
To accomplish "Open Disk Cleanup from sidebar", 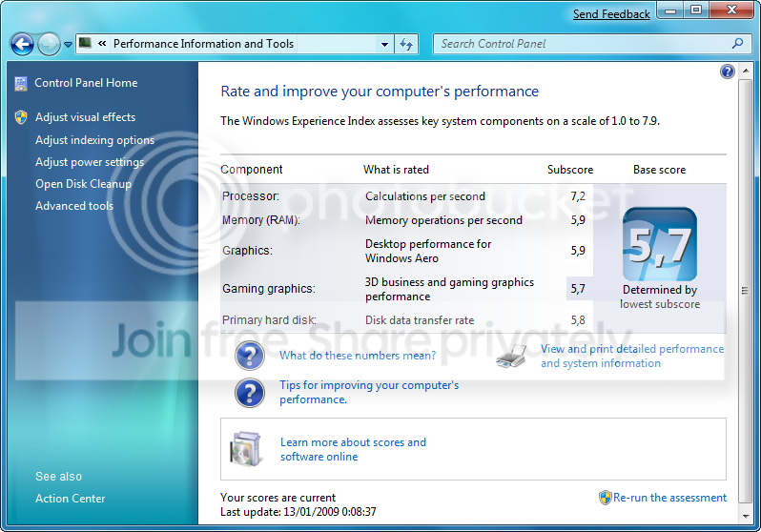I will tap(84, 184).
